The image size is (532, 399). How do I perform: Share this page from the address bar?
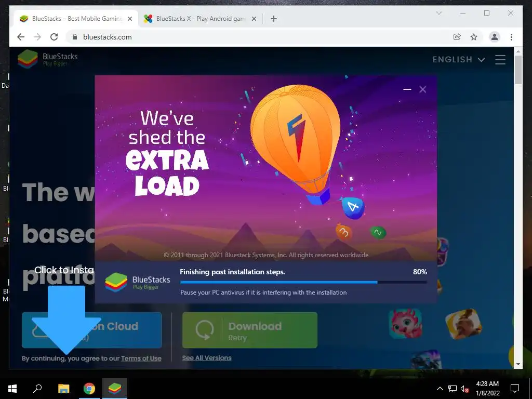pyautogui.click(x=457, y=37)
